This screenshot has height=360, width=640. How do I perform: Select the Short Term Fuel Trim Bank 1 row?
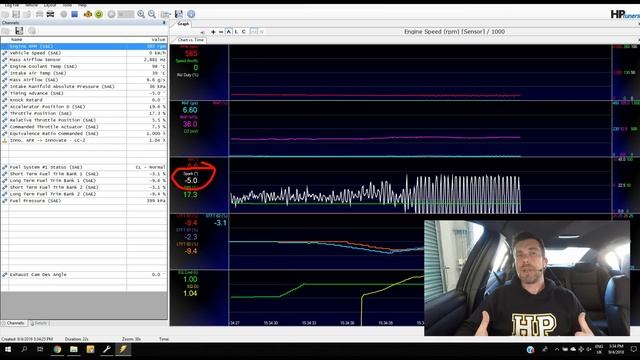pyautogui.click(x=84, y=174)
